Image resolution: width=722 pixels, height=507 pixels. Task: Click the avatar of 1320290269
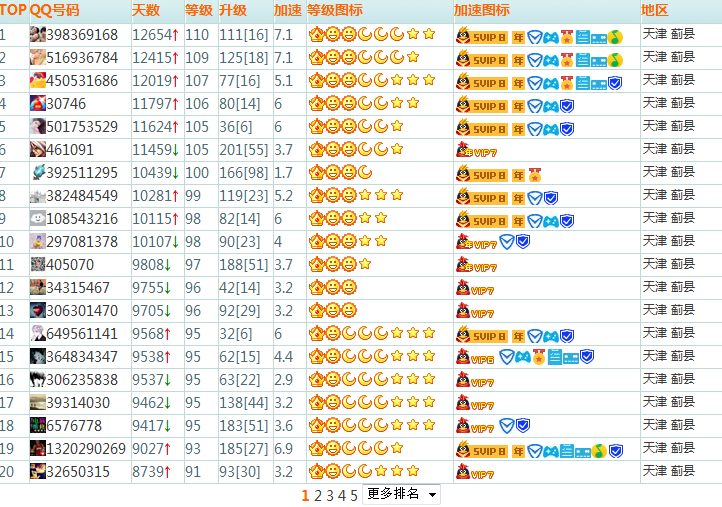pyautogui.click(x=38, y=449)
